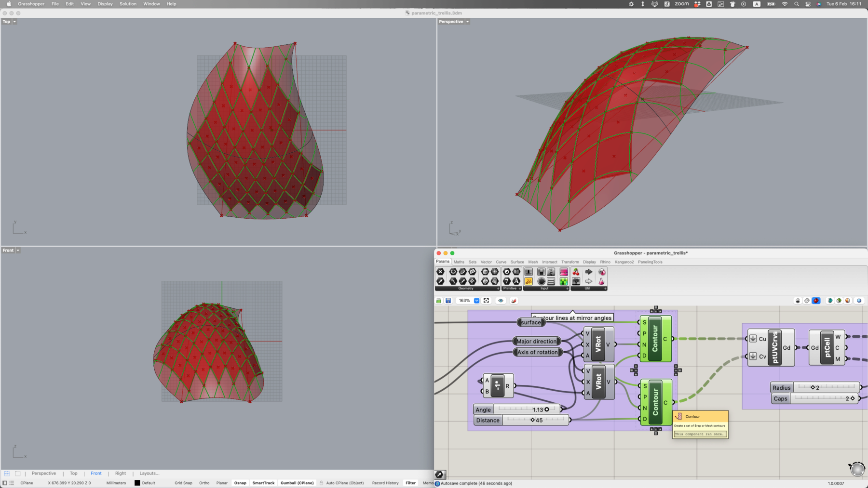
Task: Select the dark arrow Relay icon
Action: [589, 272]
